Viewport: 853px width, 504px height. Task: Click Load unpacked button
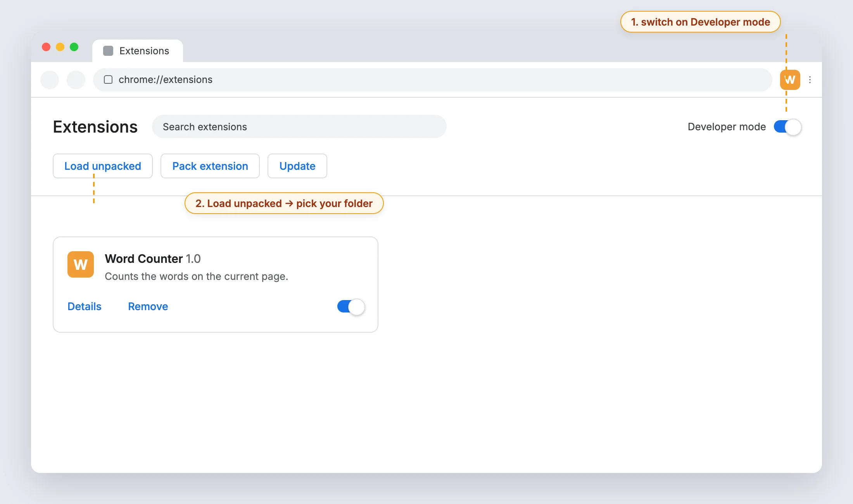[103, 166]
